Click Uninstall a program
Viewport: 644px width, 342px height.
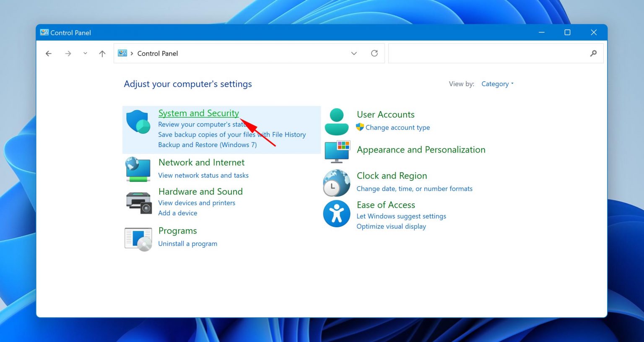(187, 244)
